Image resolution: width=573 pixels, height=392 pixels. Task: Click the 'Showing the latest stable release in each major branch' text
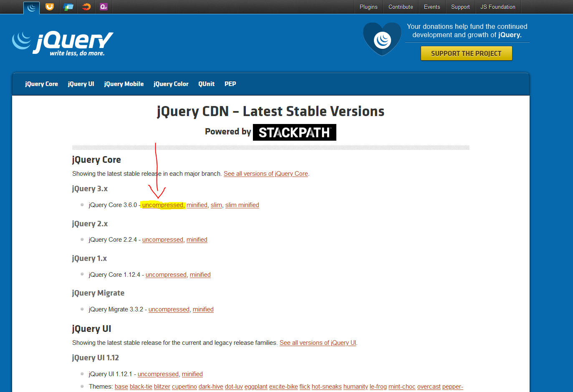coord(147,174)
